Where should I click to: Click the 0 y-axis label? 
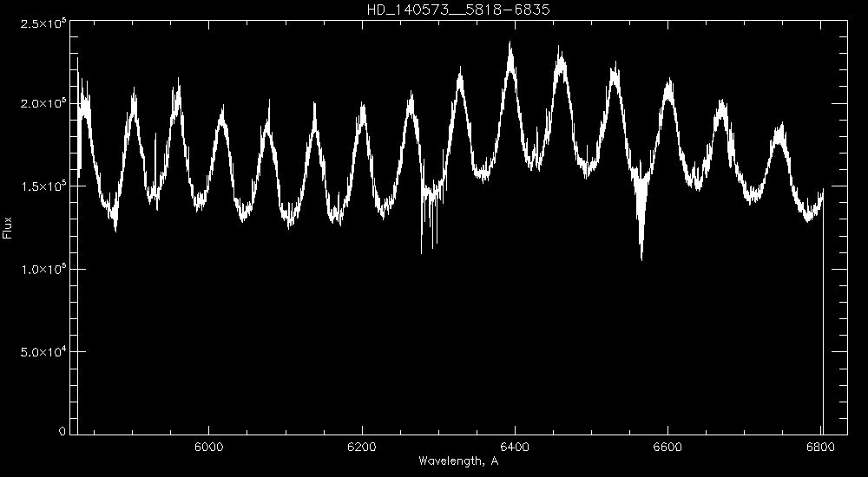click(x=62, y=431)
